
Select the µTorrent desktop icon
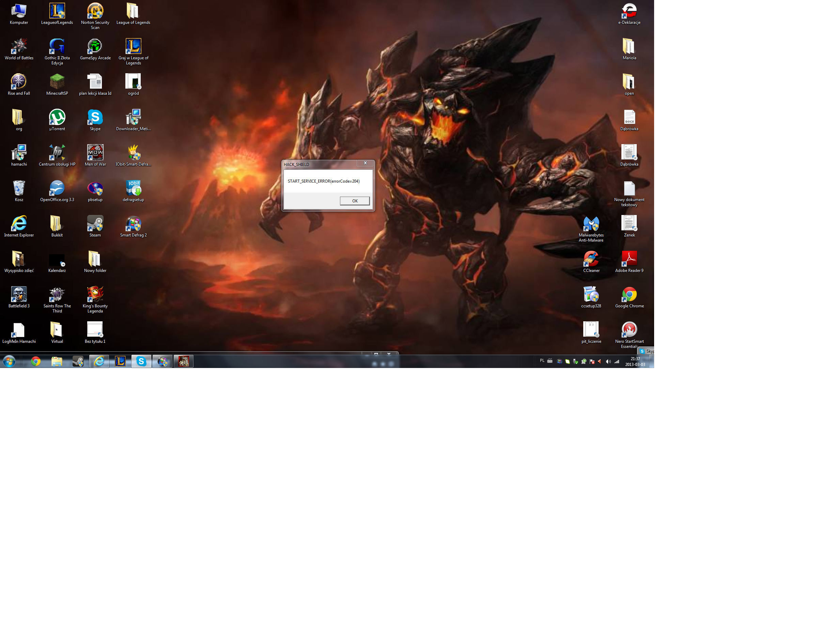click(x=57, y=120)
